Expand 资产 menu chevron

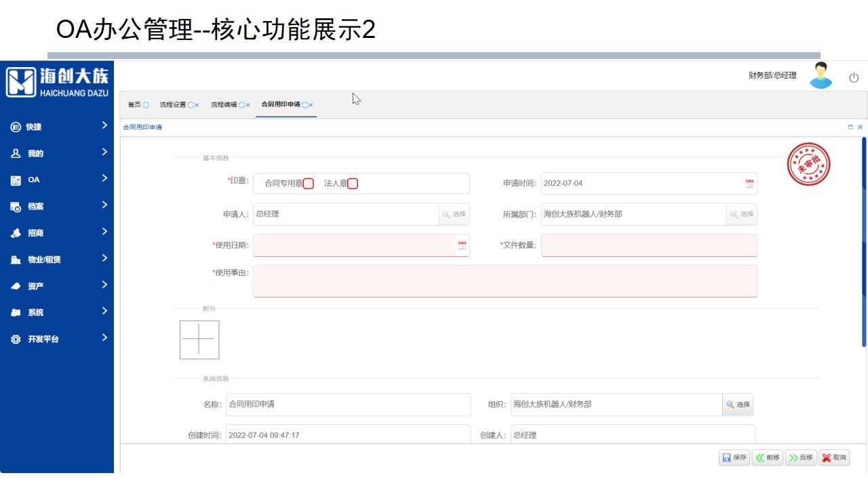point(104,285)
